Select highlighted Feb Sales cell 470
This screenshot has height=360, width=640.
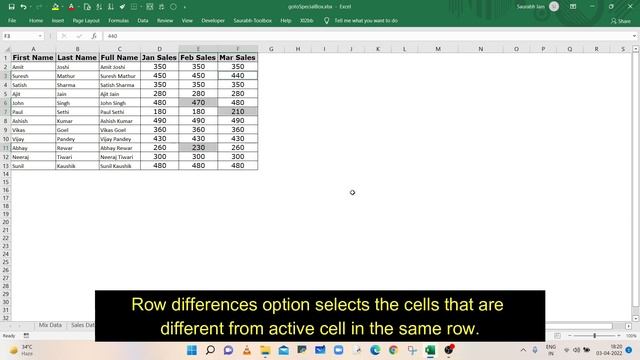[x=198, y=102]
